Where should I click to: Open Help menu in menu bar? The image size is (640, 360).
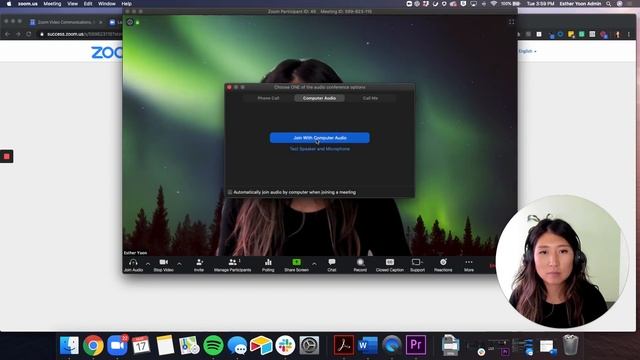(127, 4)
